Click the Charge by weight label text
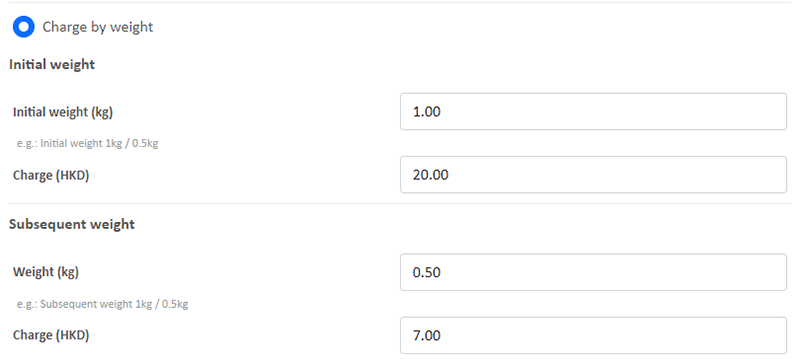 (97, 27)
